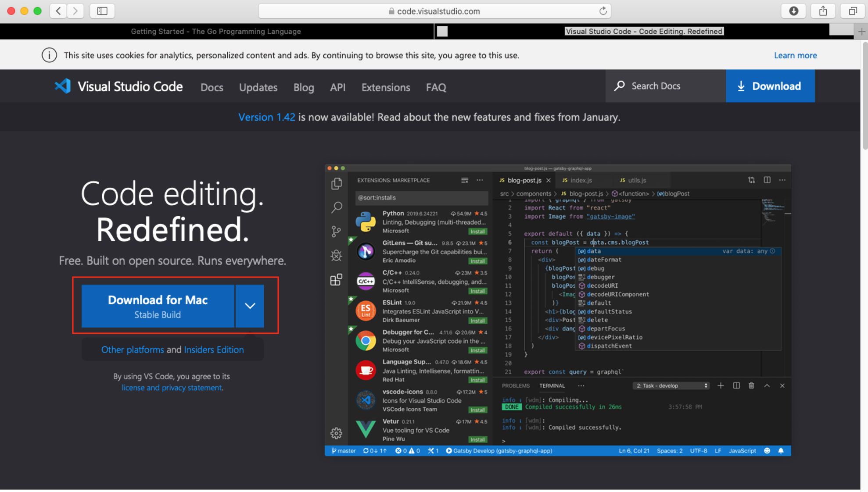Click the Extensions sidebar icon
This screenshot has width=868, height=492.
337,280
